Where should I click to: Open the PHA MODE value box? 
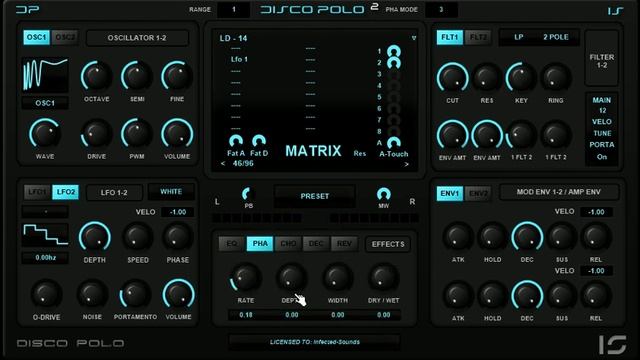[441, 9]
